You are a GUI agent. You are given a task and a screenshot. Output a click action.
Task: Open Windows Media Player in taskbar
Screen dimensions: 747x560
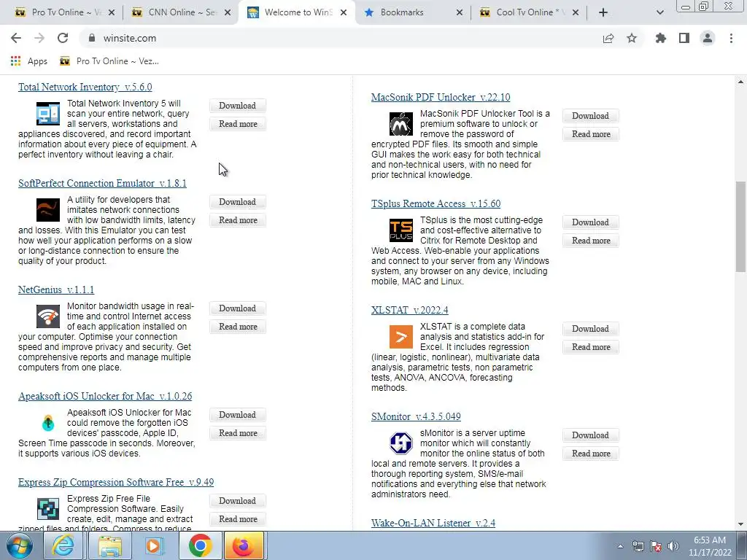(155, 545)
